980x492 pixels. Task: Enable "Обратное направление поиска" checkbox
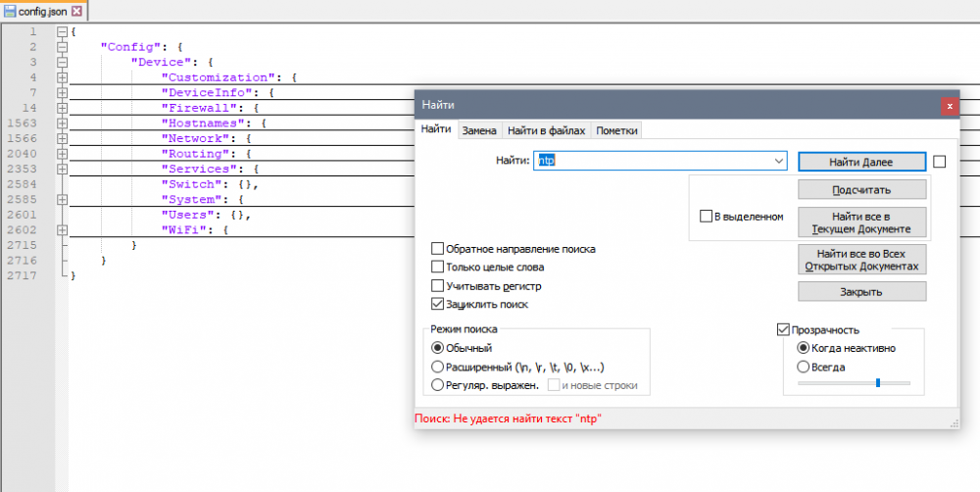click(x=438, y=249)
